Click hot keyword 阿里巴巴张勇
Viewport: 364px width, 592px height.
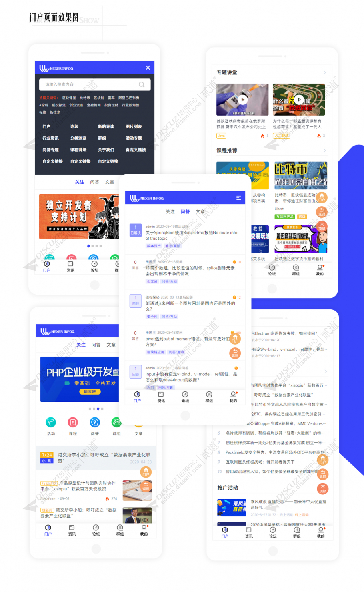(x=129, y=98)
